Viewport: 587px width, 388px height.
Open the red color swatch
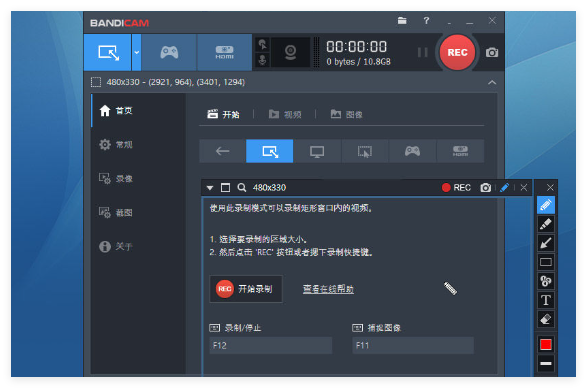[546, 345]
